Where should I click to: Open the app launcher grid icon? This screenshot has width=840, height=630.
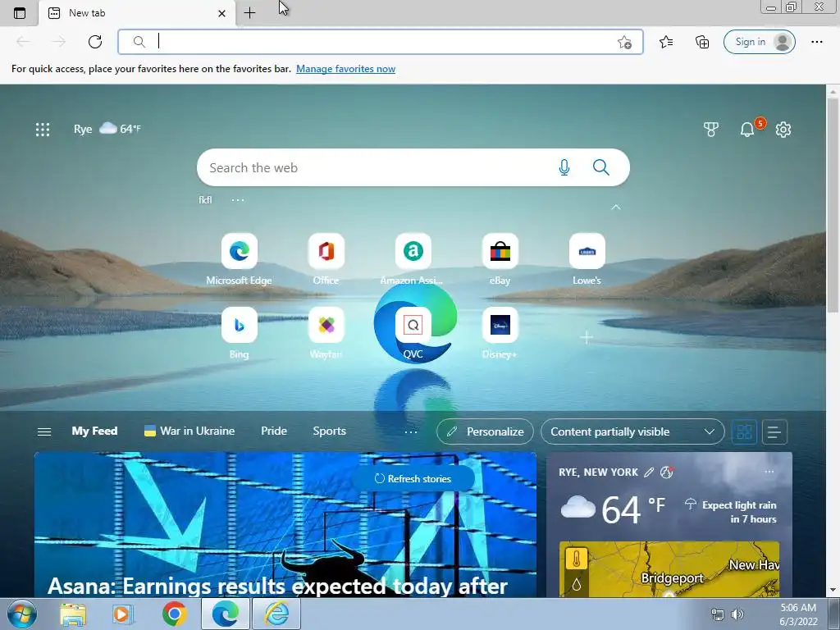click(x=43, y=129)
